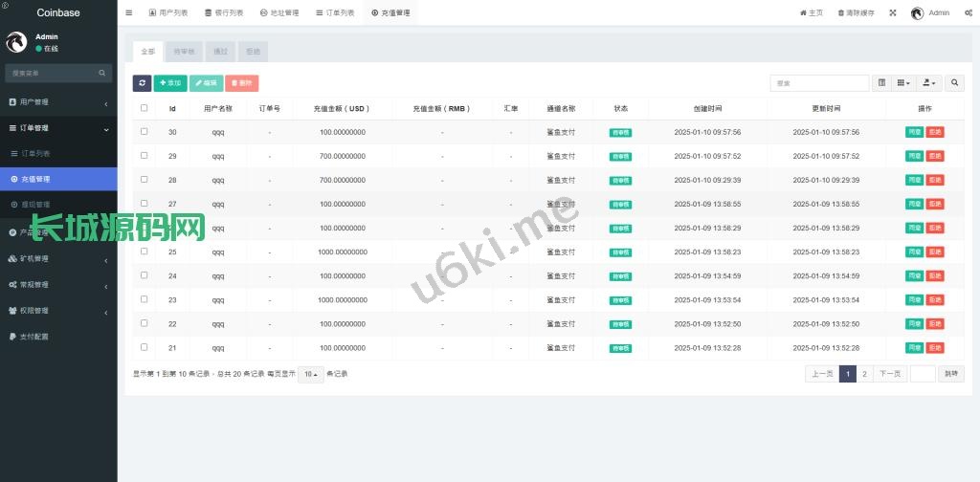Open the export dropdown button
Image resolution: width=980 pixels, height=482 pixels.
tap(929, 83)
